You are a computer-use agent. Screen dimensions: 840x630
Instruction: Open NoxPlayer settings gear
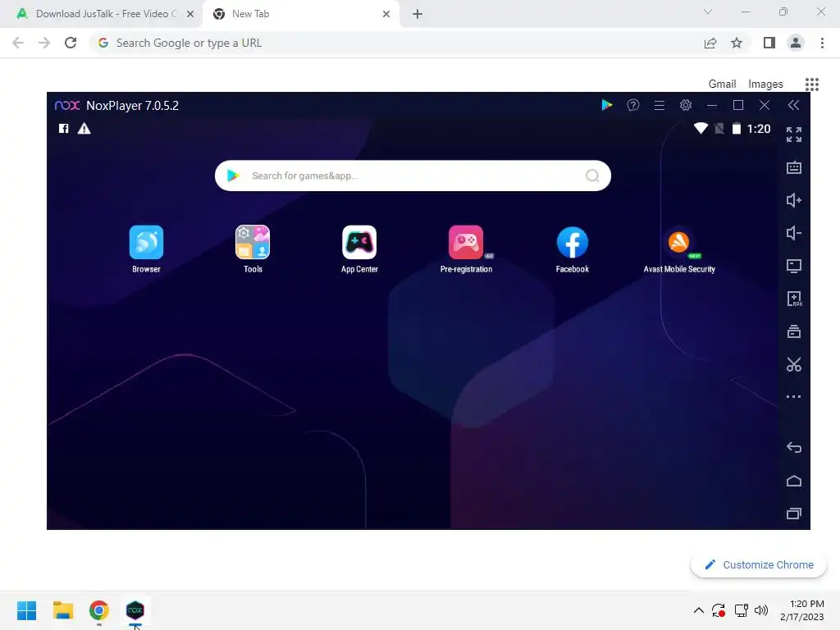point(686,105)
